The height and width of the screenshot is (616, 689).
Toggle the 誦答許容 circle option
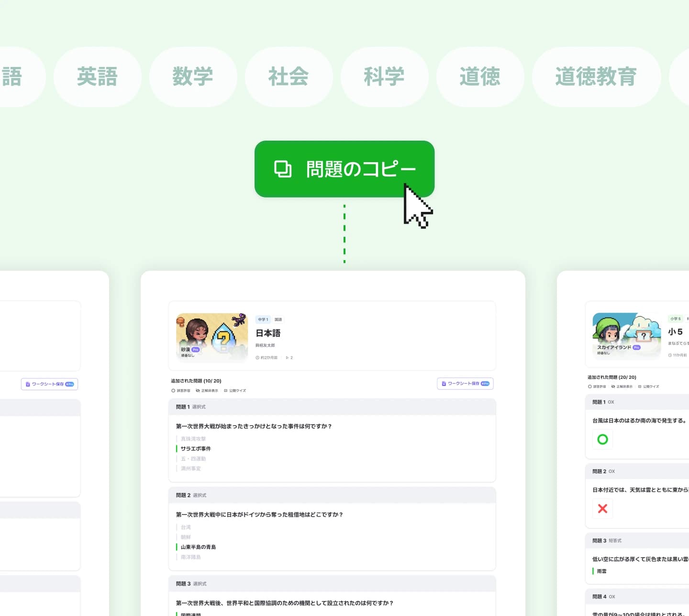tap(173, 390)
